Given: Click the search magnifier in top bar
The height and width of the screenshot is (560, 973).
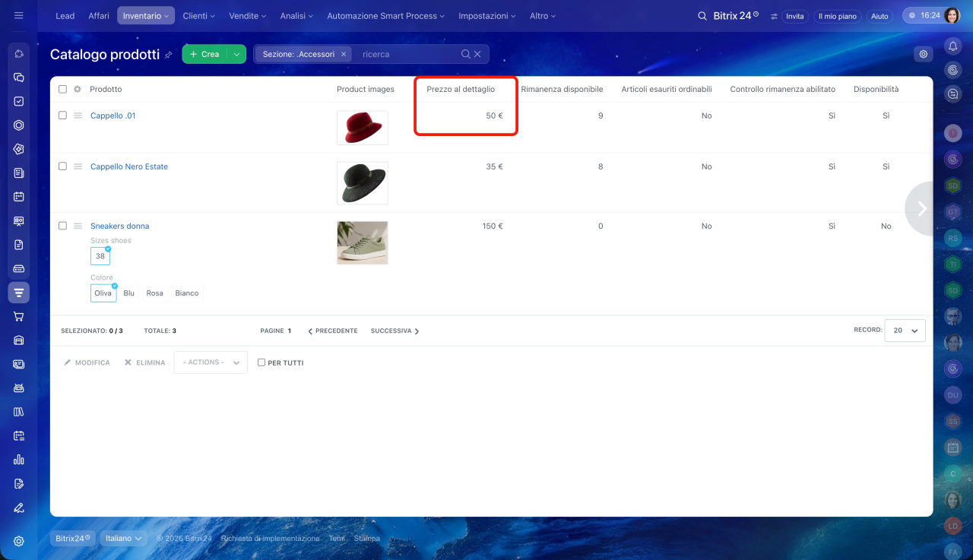Looking at the screenshot, I should [702, 16].
